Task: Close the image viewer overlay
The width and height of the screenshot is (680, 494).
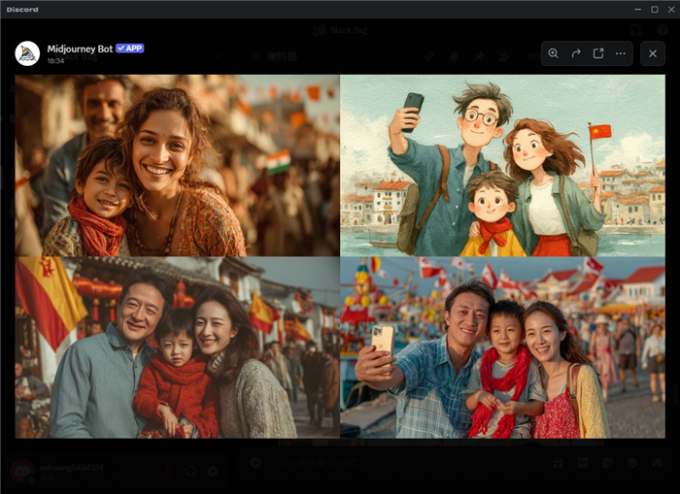Action: (x=653, y=53)
